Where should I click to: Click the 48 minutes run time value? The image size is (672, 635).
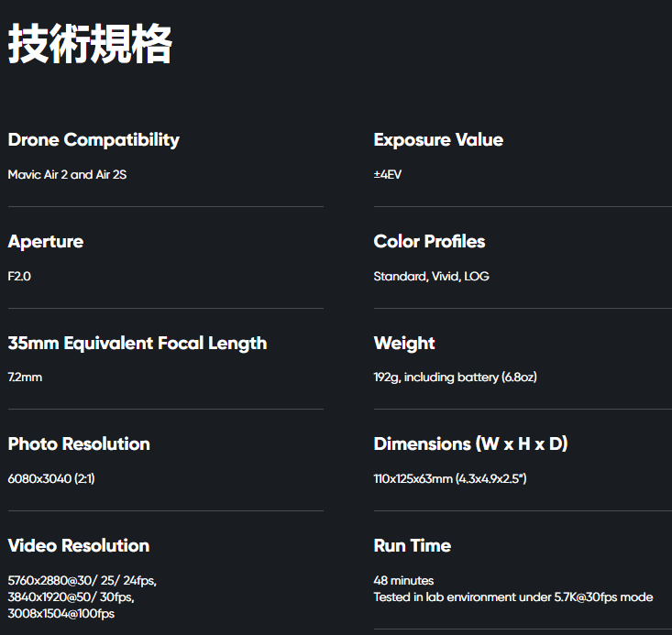pyautogui.click(x=403, y=581)
